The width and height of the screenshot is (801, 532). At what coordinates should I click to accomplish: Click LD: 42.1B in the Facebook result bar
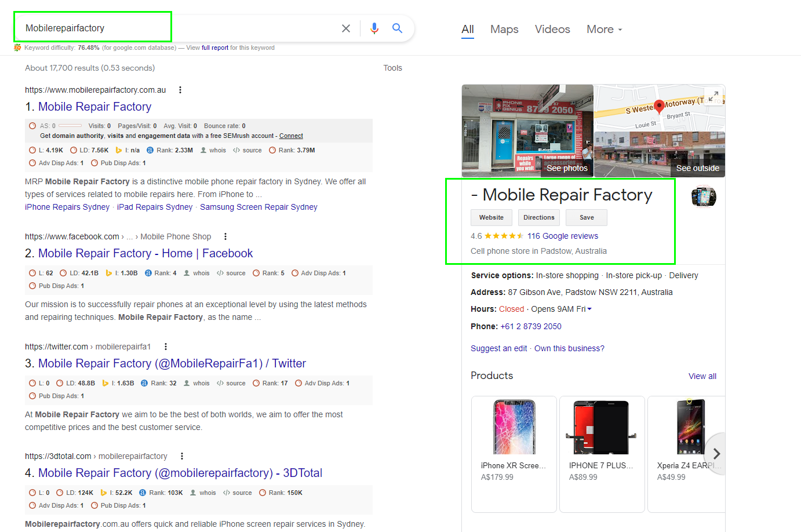pos(79,273)
